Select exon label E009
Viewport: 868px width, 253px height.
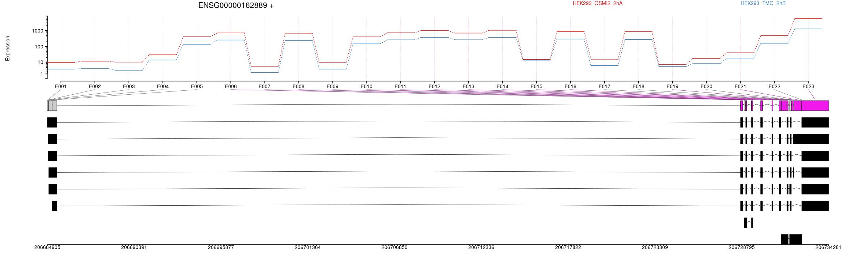pyautogui.click(x=332, y=87)
